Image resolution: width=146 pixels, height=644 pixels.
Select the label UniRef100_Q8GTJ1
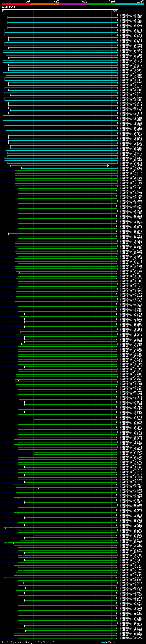point(131,87)
